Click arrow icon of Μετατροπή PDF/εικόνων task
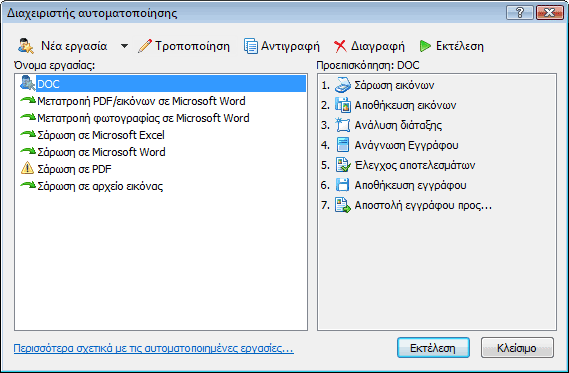569x373 pixels. [x=28, y=100]
